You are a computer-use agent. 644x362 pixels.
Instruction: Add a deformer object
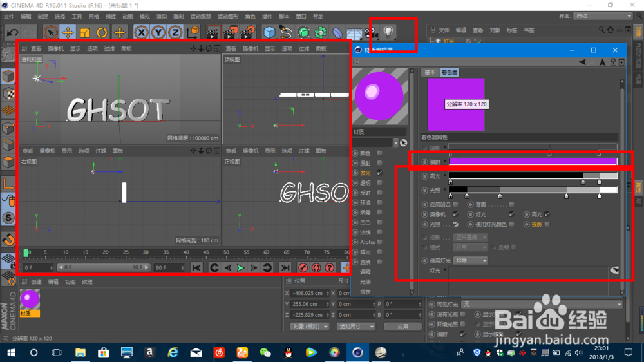(x=337, y=32)
